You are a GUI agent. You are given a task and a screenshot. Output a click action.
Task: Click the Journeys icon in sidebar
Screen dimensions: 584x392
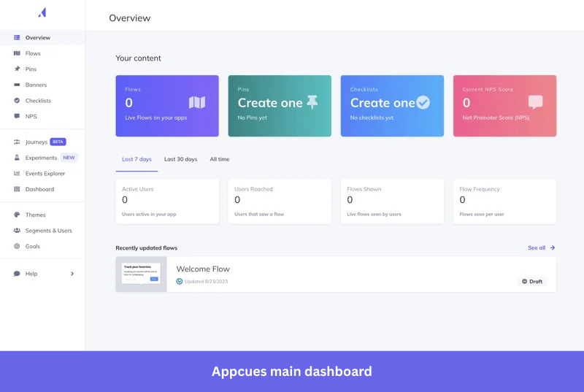17,142
